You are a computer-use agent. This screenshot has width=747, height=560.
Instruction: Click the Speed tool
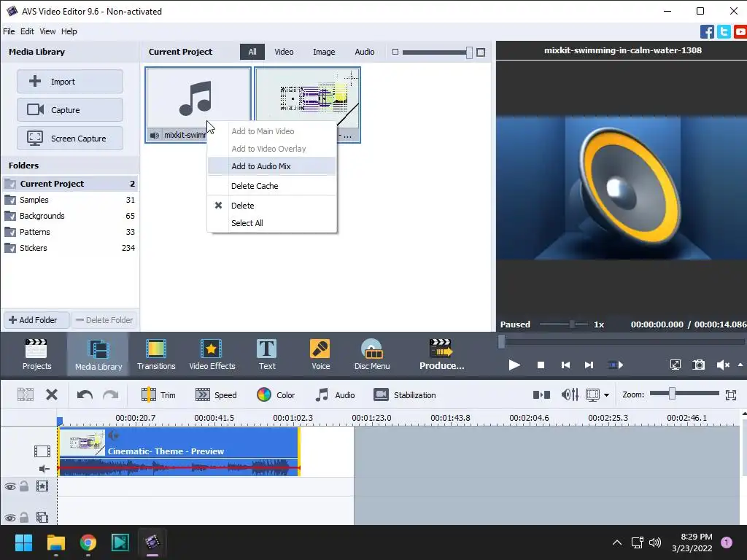tap(216, 394)
